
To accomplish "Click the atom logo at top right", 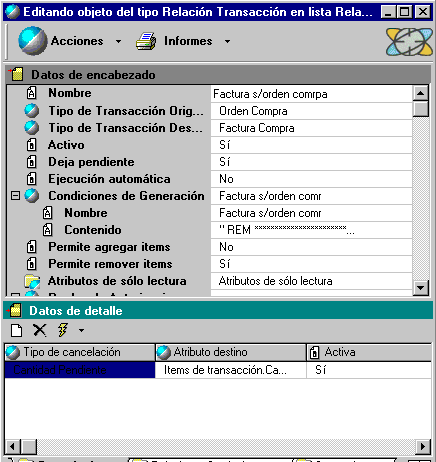I will point(409,42).
